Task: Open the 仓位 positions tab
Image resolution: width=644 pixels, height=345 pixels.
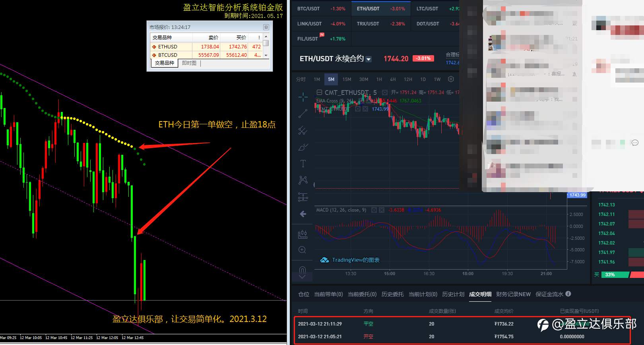Action: (304, 294)
